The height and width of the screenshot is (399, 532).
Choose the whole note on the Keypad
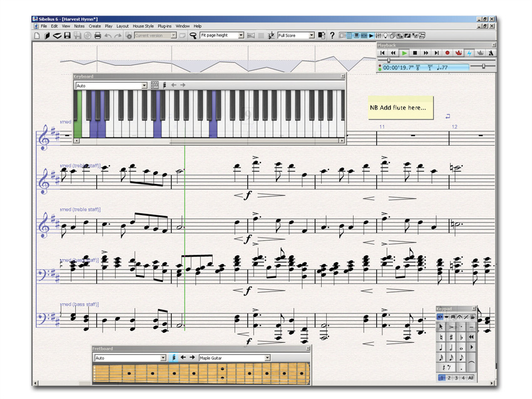pos(461,348)
